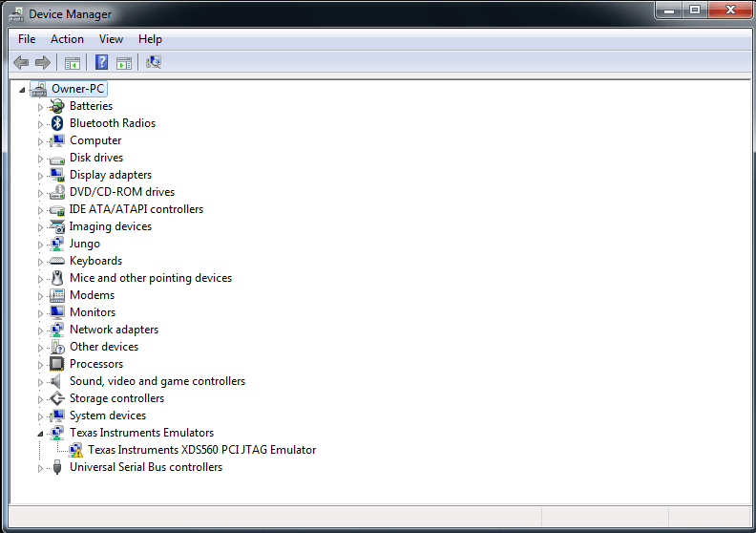Click the warning icon on XDS560 Emulator
Image resolution: width=756 pixels, height=533 pixels.
(x=75, y=451)
